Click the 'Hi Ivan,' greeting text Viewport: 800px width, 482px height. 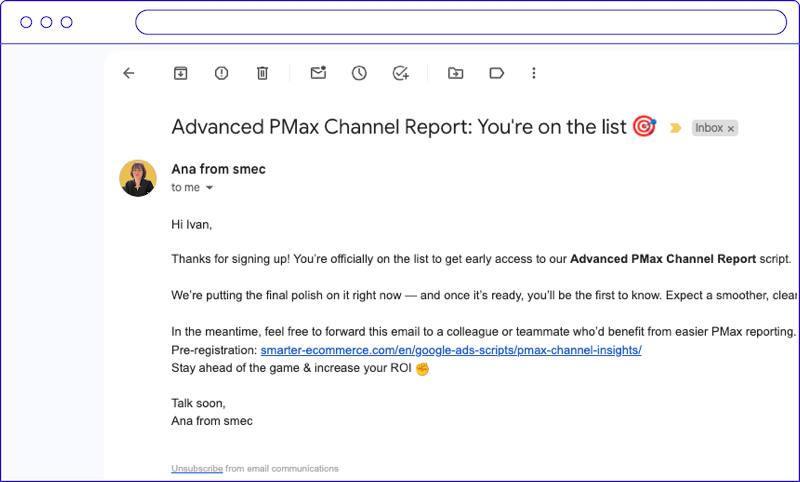pyautogui.click(x=192, y=224)
